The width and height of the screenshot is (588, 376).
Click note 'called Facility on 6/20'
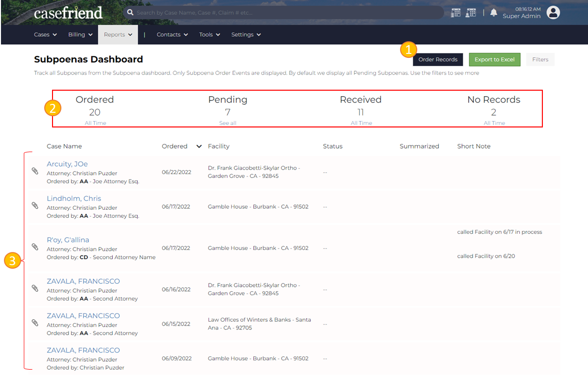coord(486,256)
